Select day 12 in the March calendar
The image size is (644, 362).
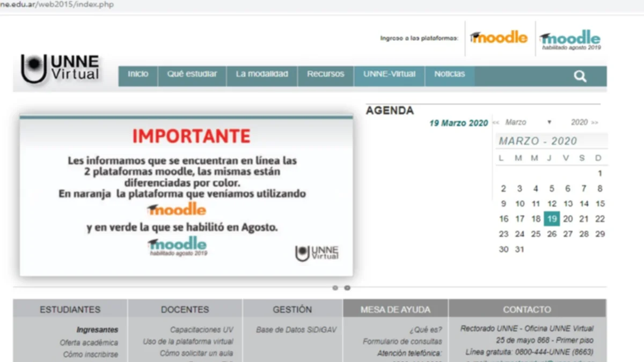[552, 204]
